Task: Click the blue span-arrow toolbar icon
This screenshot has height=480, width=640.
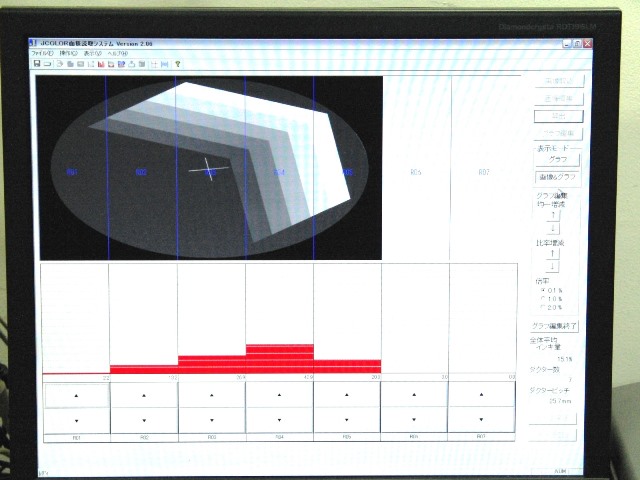Action: pos(164,64)
